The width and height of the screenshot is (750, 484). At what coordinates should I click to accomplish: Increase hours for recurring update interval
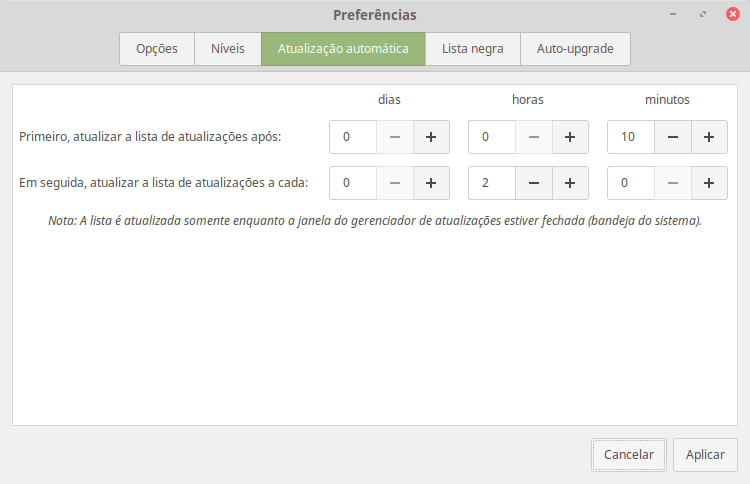pyautogui.click(x=570, y=183)
